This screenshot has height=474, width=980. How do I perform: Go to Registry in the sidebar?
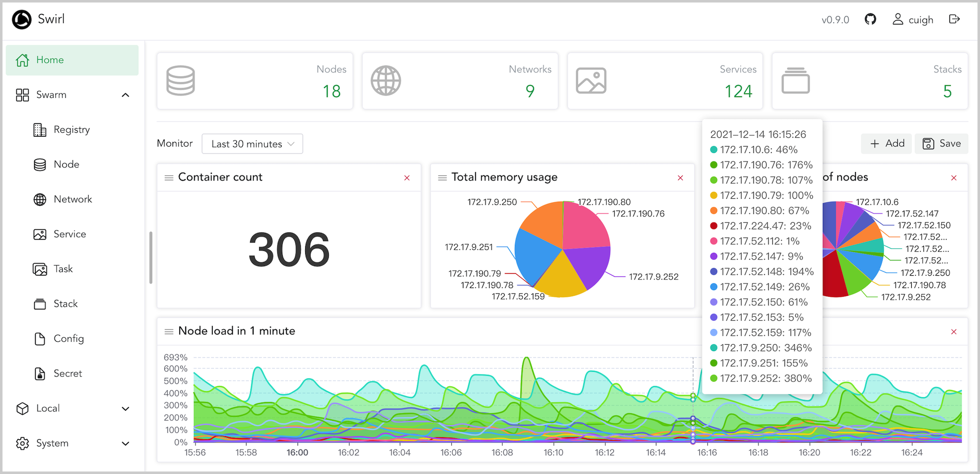click(71, 130)
